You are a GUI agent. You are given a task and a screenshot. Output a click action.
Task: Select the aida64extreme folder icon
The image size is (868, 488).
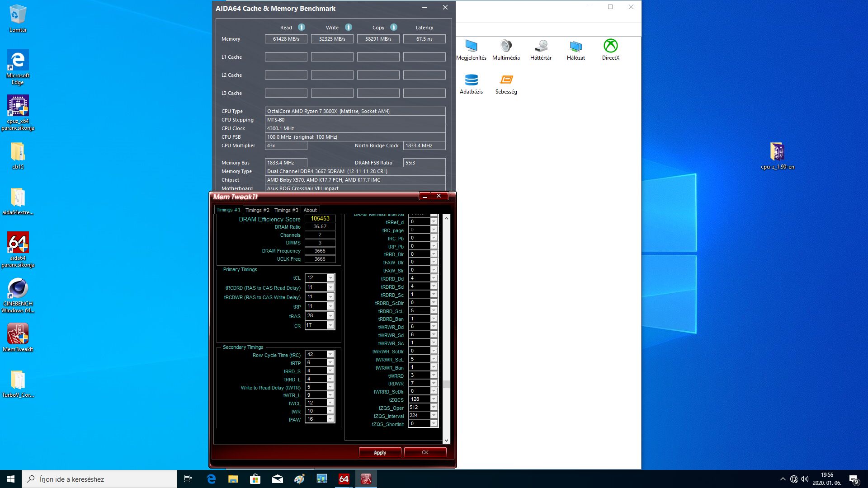pos(18,202)
